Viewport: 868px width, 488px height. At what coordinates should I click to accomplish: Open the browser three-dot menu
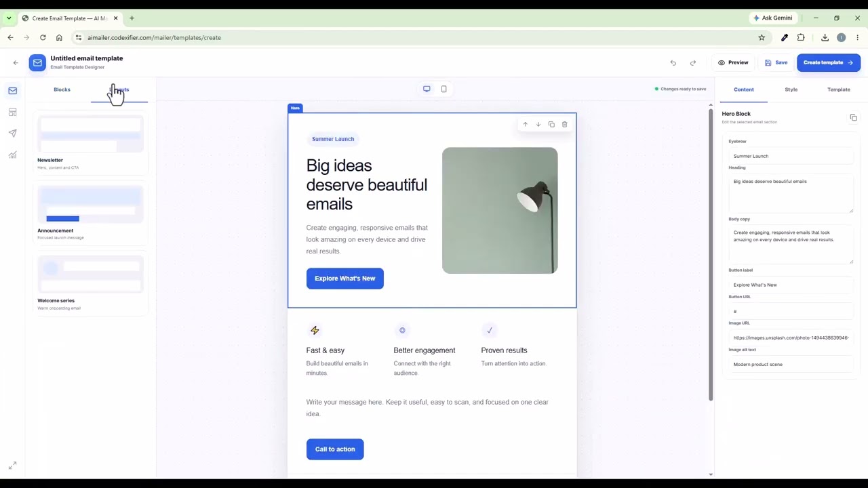point(858,37)
